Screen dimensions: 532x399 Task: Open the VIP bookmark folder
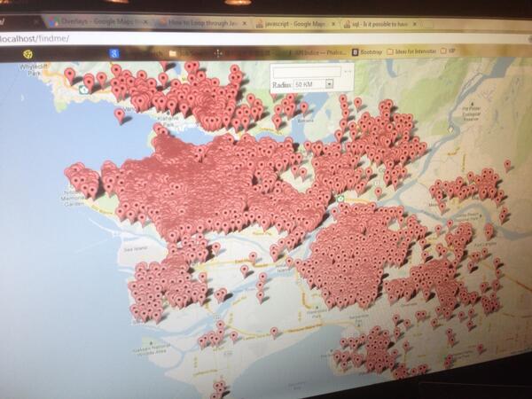[448, 51]
